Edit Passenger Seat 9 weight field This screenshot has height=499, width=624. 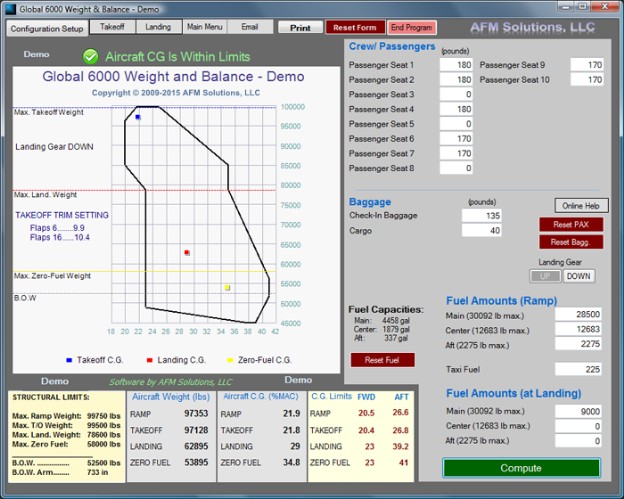(x=587, y=65)
